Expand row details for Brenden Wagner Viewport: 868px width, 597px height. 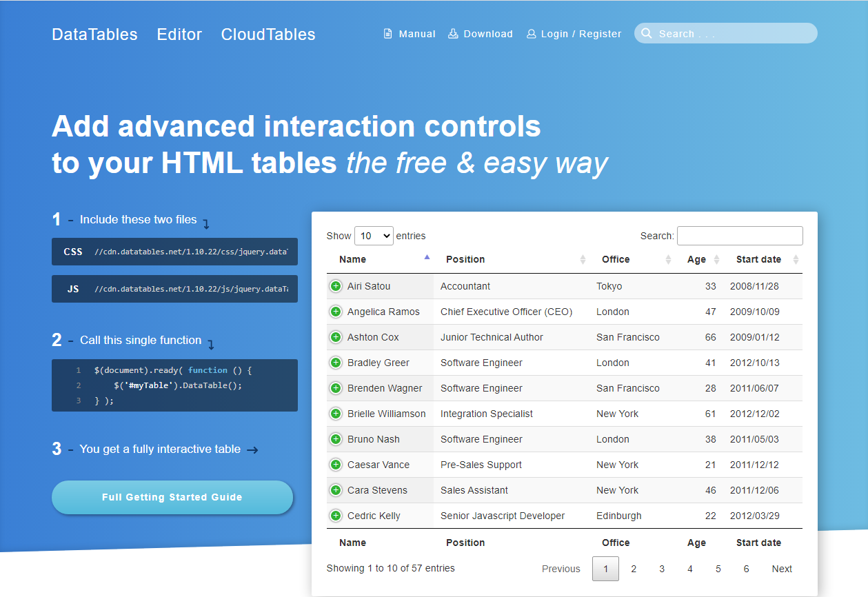(336, 388)
